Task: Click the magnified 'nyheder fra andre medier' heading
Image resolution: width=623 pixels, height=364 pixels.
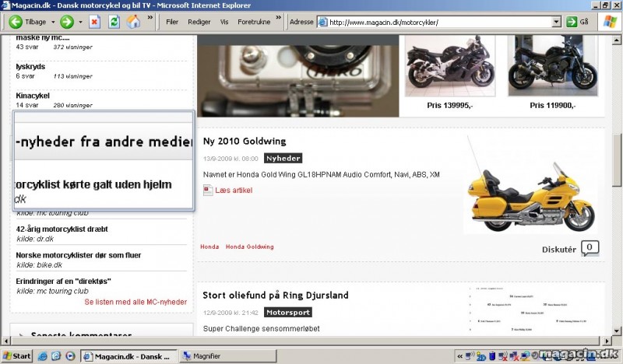Action: coord(104,142)
